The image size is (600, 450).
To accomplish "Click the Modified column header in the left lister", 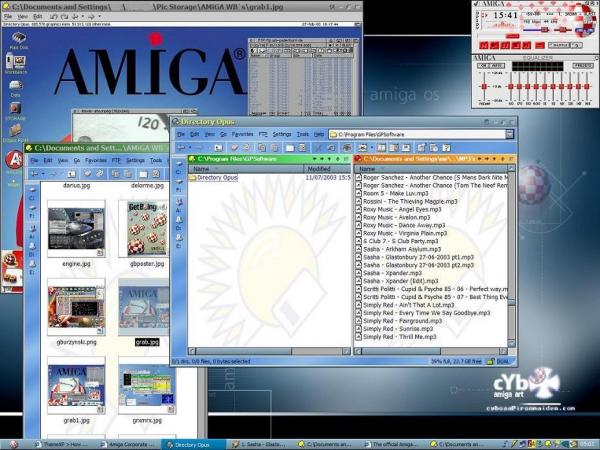I will pyautogui.click(x=327, y=169).
